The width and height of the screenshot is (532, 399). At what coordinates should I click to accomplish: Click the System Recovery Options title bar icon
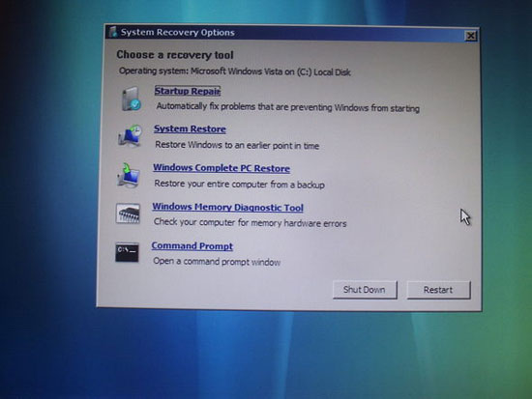point(113,32)
